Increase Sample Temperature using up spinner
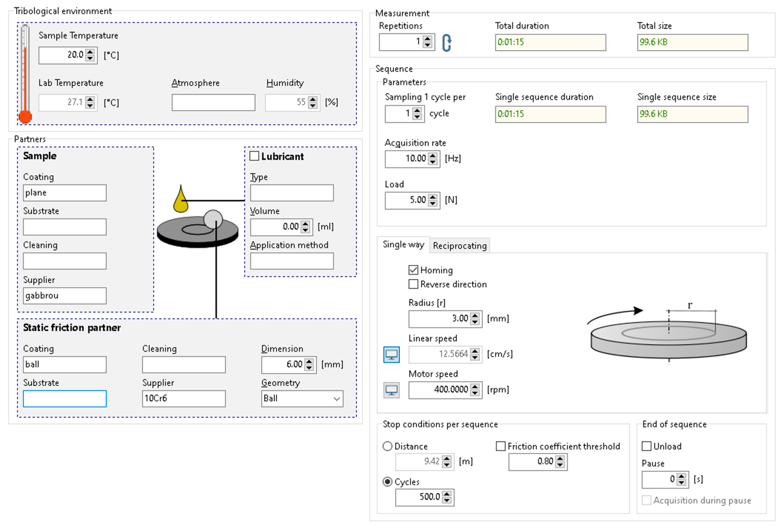 [x=90, y=52]
